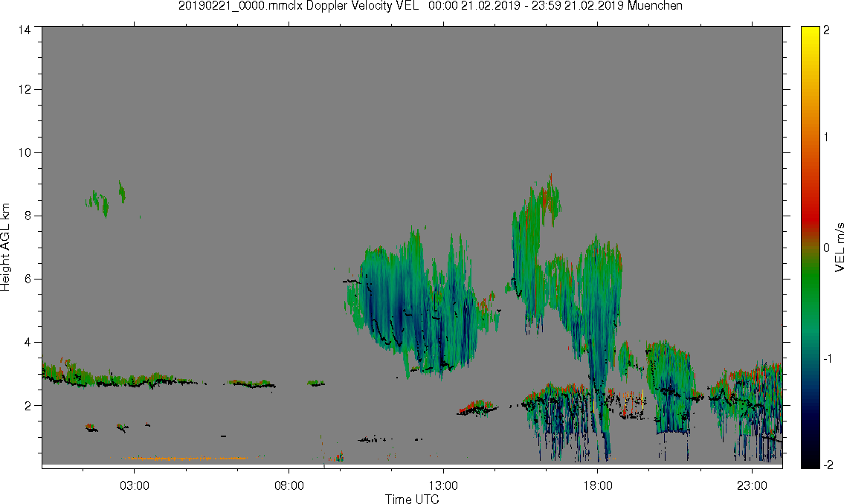844x504 pixels.
Task: Click the 03:00 time tick label
Action: 134,485
